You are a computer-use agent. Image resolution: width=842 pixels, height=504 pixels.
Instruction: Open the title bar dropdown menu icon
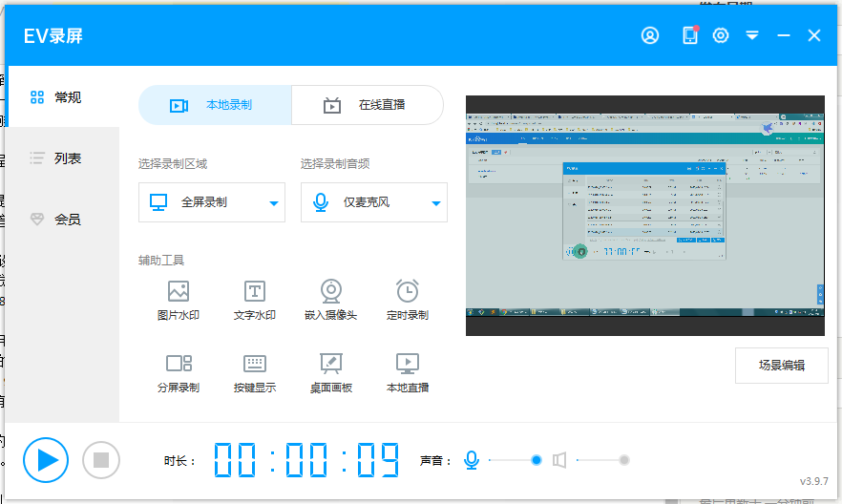tap(752, 35)
